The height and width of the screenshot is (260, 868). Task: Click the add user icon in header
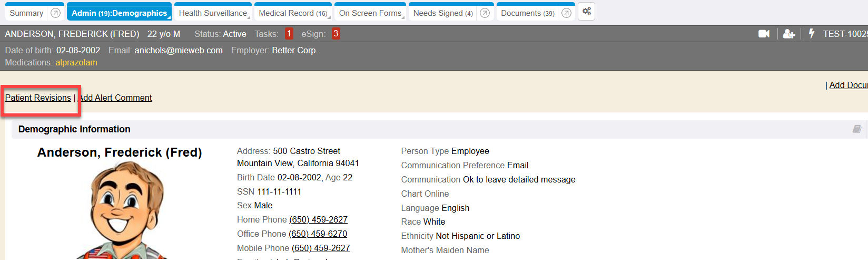tap(788, 34)
